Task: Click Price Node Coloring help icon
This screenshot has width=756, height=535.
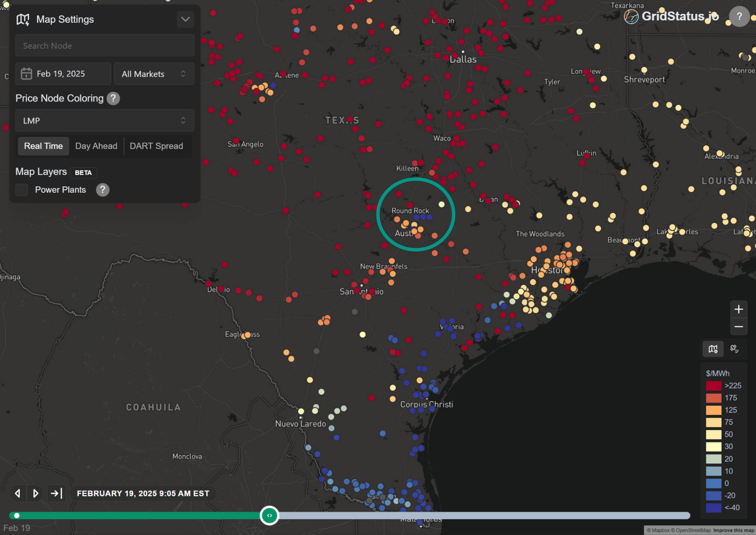Action: [x=113, y=98]
